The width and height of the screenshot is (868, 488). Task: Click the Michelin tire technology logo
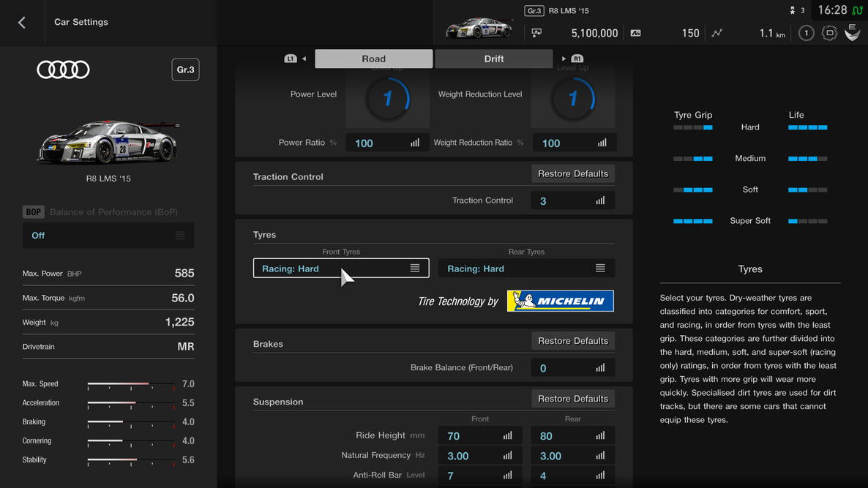tap(560, 301)
